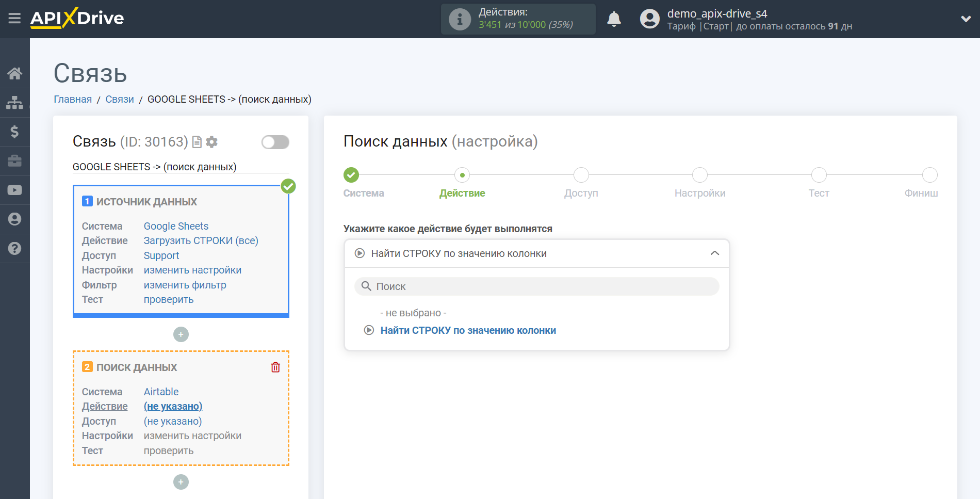Image resolution: width=980 pixels, height=499 pixels.
Task: Toggle the connection enable switch
Action: pos(275,142)
